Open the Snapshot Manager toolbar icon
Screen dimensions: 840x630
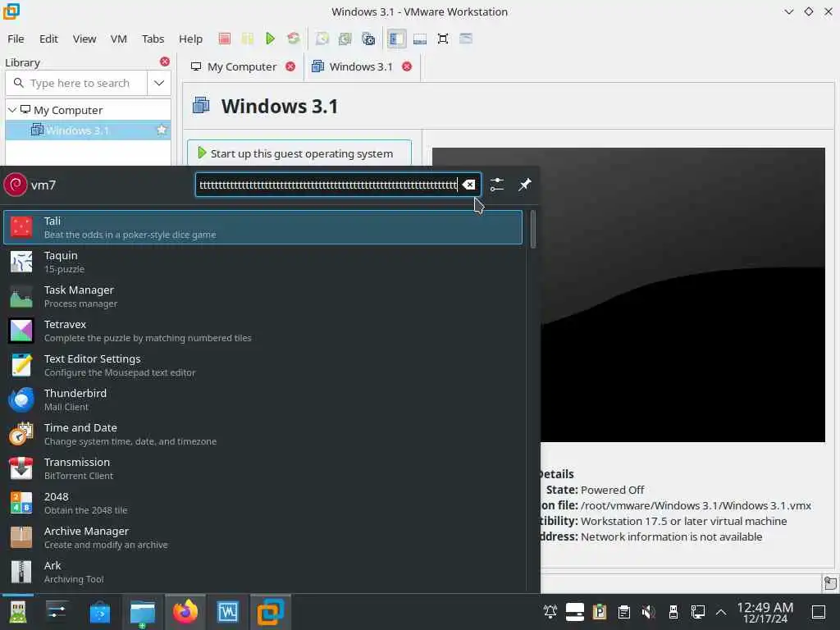pyautogui.click(x=368, y=39)
